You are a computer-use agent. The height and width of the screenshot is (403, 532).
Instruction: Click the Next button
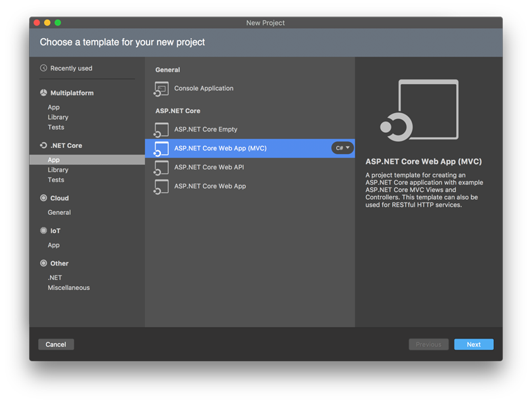tap(474, 344)
